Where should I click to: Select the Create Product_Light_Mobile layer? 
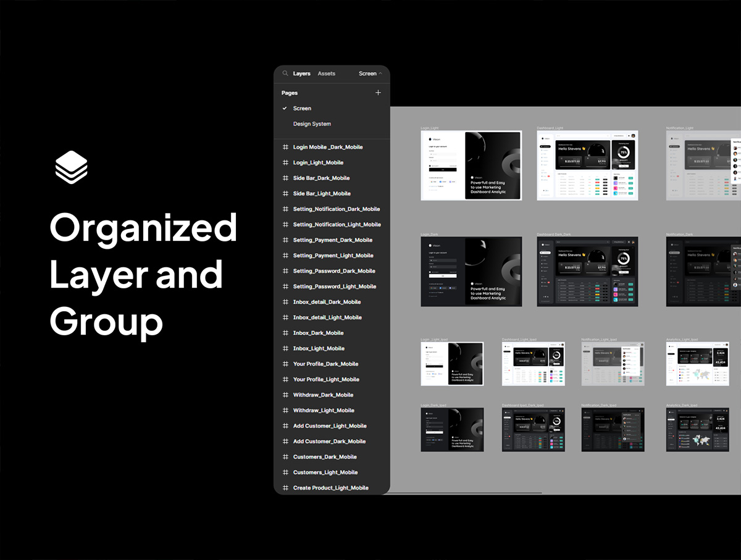point(330,488)
